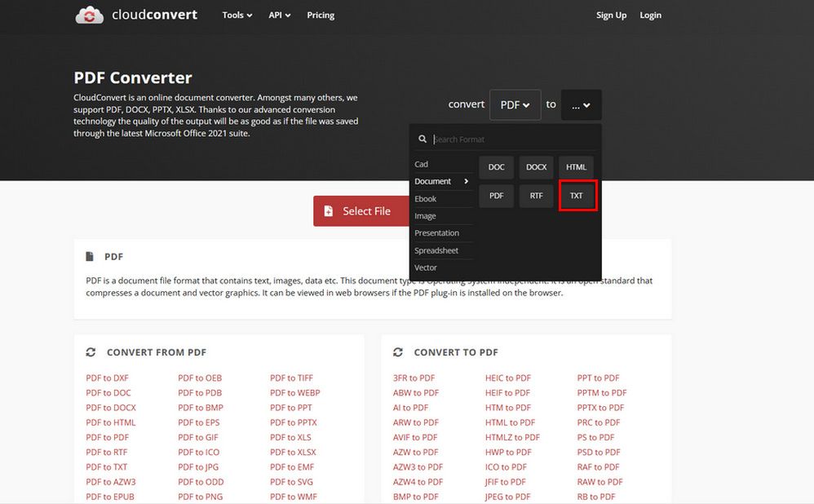The height and width of the screenshot is (504, 814).
Task: Open the PPT to PDF link
Action: coord(598,378)
